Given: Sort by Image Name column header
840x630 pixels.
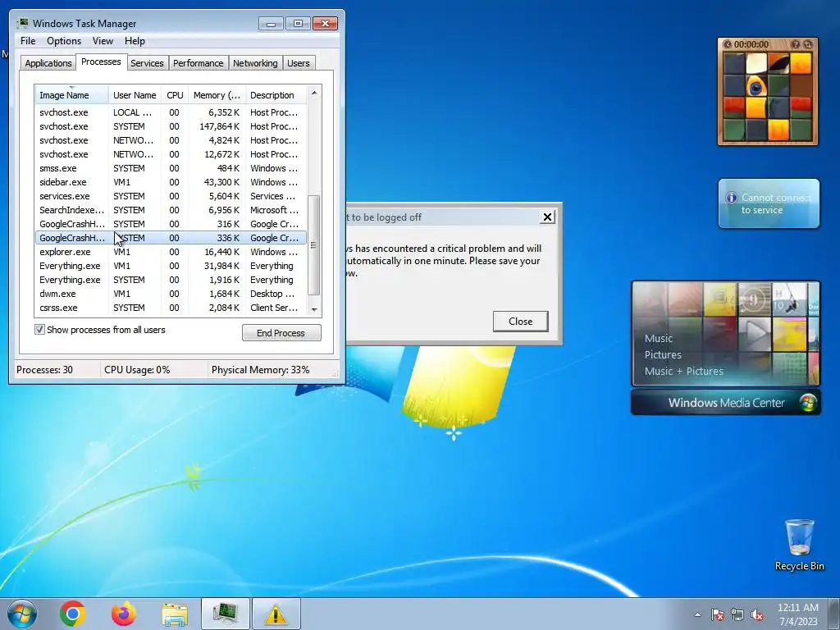Looking at the screenshot, I should point(72,95).
